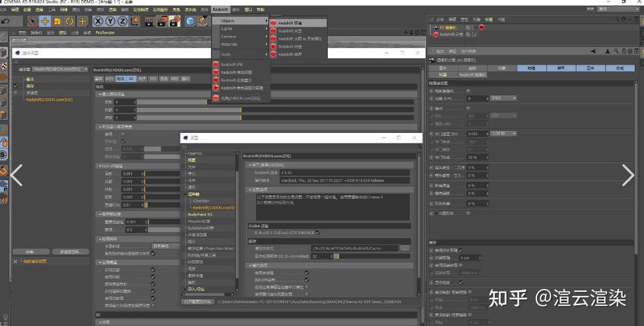Click the Render to Picture Viewer icon
The height and width of the screenshot is (326, 644).
click(162, 22)
